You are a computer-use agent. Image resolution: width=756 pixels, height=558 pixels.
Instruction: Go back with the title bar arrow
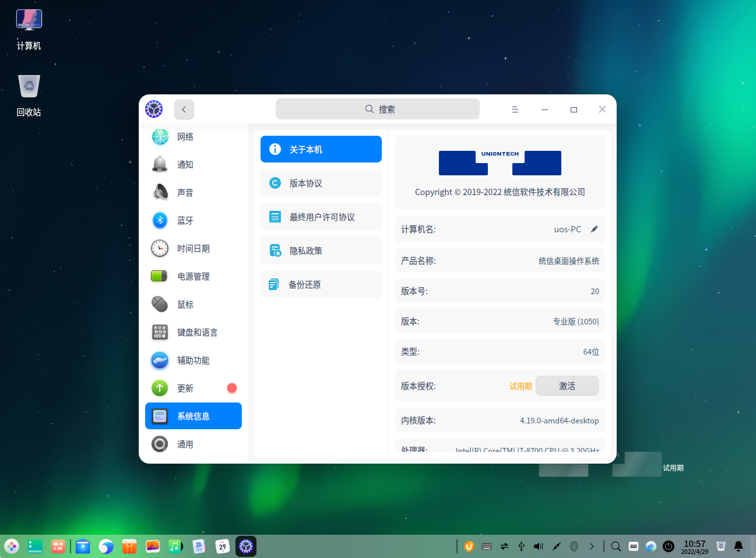click(x=184, y=110)
